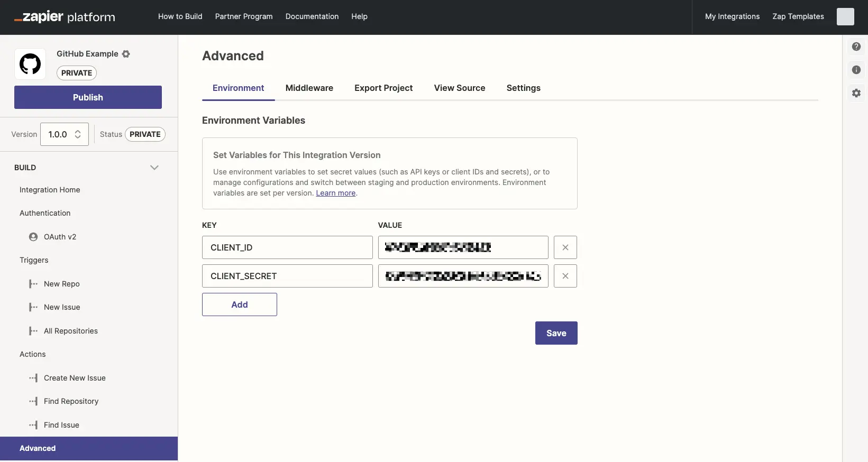Click the PRIVATE badge under app name
The image size is (868, 462).
[77, 73]
